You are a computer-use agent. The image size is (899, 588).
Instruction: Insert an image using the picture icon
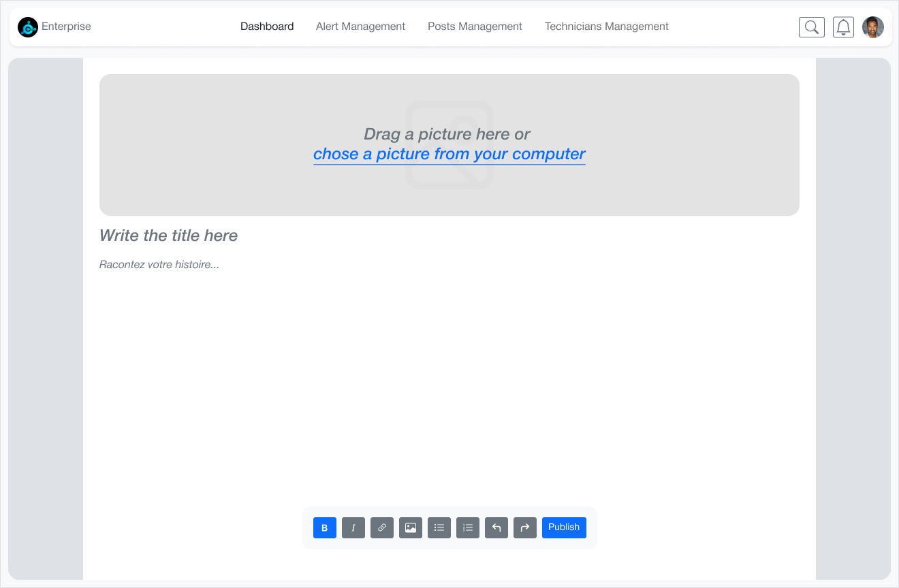411,527
